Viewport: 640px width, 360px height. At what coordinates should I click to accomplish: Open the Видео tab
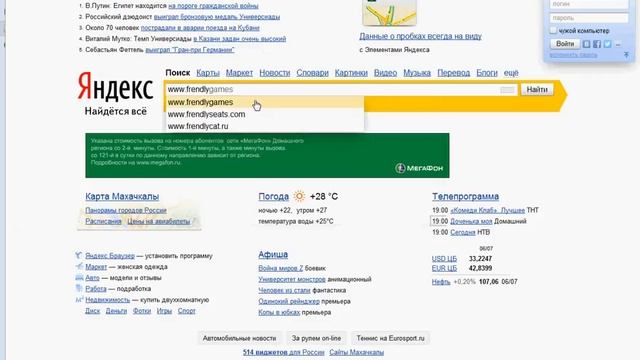(385, 73)
